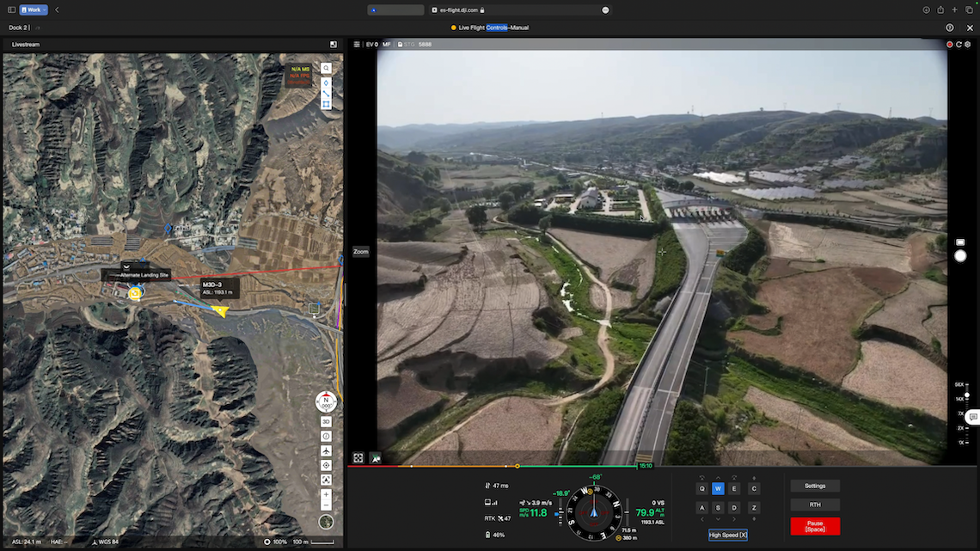
Task: Open the camera menu hamburger icon
Action: click(x=357, y=44)
